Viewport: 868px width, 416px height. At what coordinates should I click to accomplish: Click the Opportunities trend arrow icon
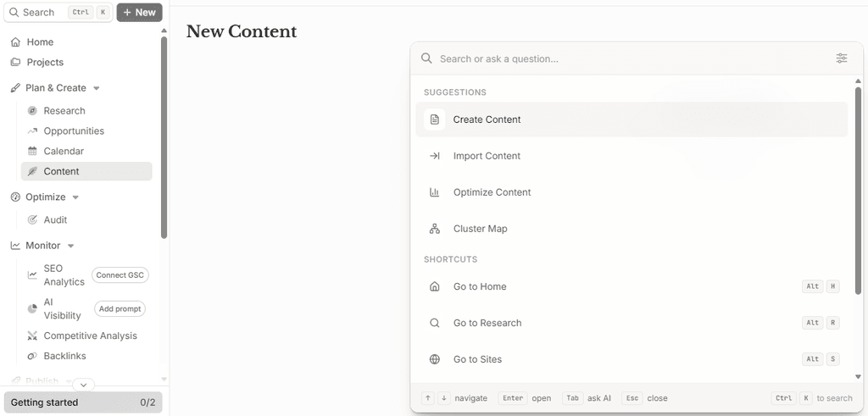[x=33, y=131]
